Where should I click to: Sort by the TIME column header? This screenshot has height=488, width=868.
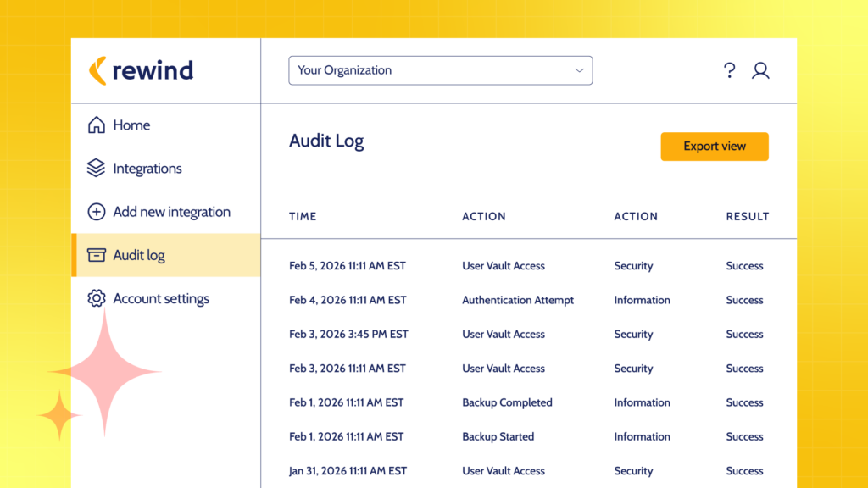coord(303,216)
